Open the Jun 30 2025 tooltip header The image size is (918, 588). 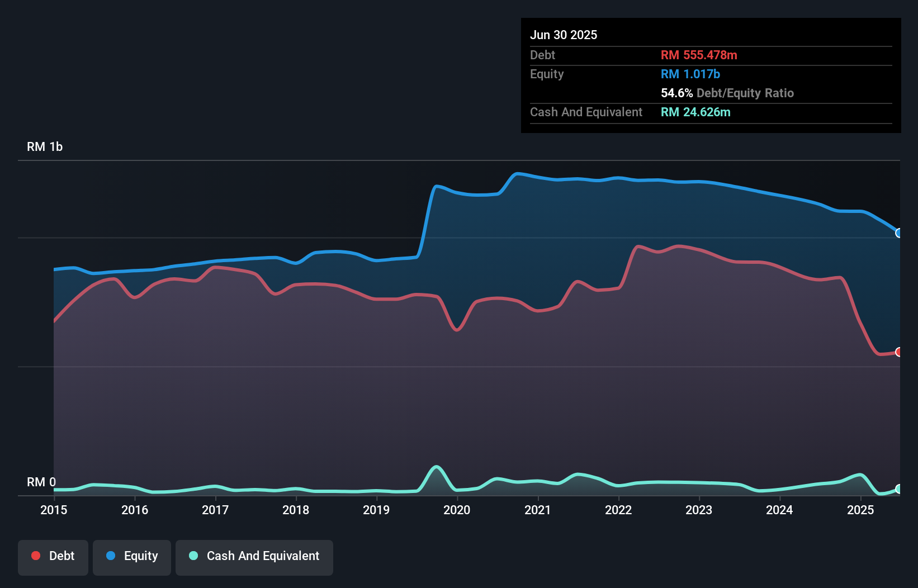click(564, 35)
